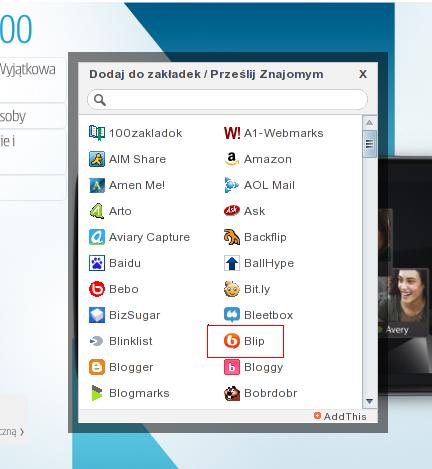The width and height of the screenshot is (432, 469).
Task: Select the Backflip icon
Action: click(x=232, y=237)
